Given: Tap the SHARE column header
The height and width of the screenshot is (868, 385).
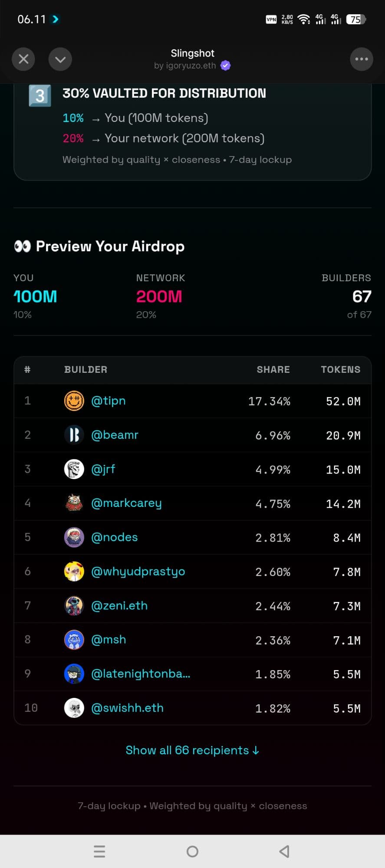Looking at the screenshot, I should pos(273,370).
